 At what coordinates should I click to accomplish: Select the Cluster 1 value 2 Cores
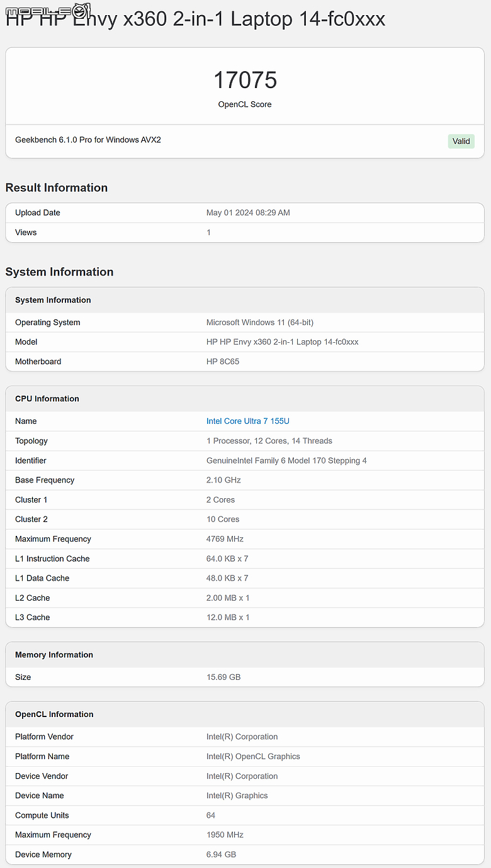click(x=220, y=500)
